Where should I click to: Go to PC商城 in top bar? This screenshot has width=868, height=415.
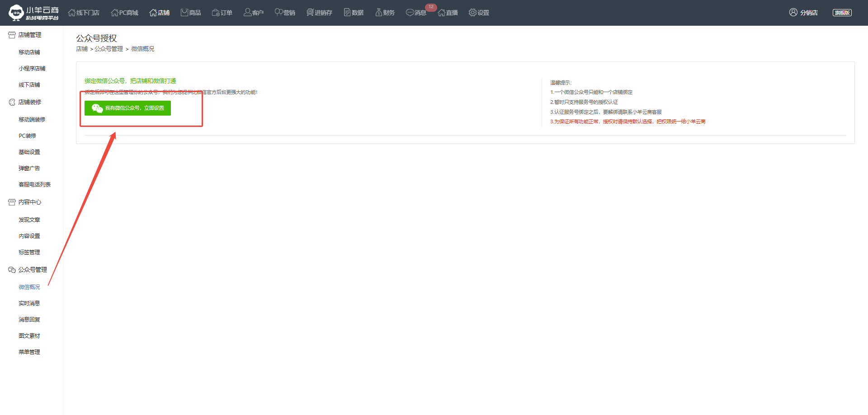click(x=124, y=13)
